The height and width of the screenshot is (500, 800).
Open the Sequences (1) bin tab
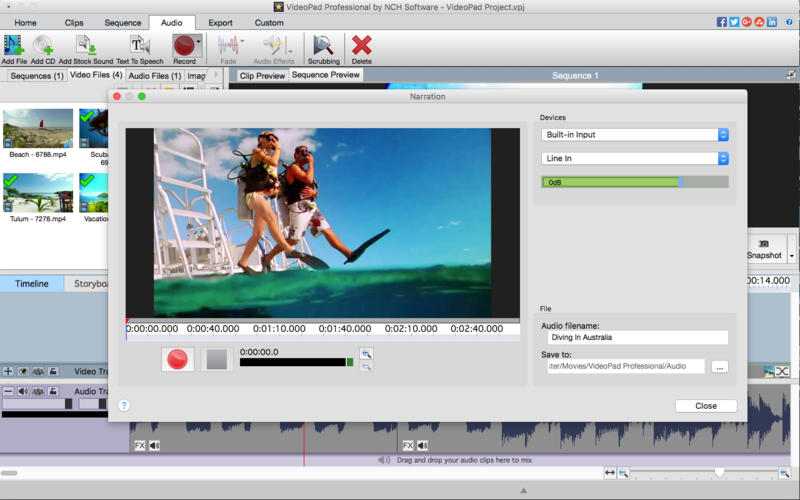point(37,76)
